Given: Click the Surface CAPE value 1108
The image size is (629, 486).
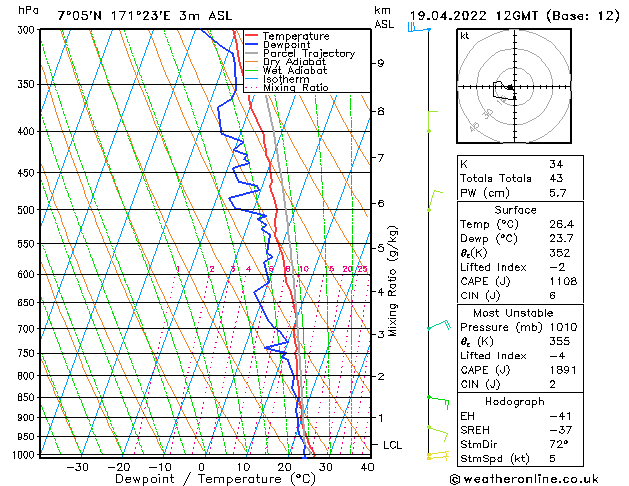Looking at the screenshot, I should pyautogui.click(x=563, y=281).
